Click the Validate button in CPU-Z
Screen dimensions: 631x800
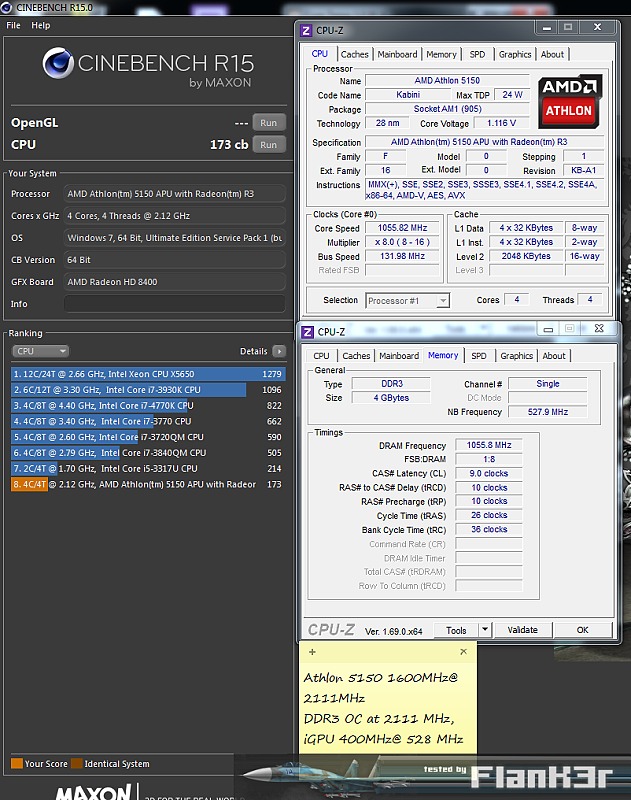pyautogui.click(x=522, y=630)
